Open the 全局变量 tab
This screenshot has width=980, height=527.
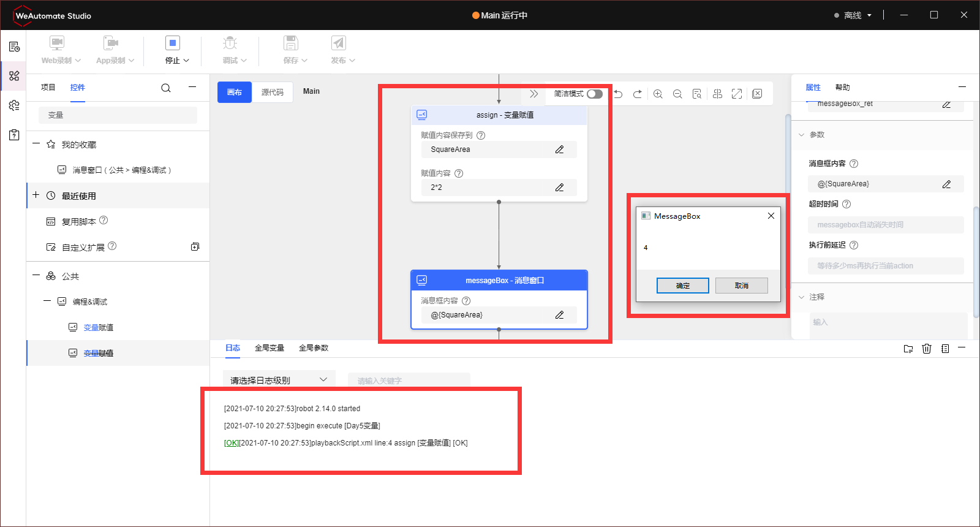point(269,348)
